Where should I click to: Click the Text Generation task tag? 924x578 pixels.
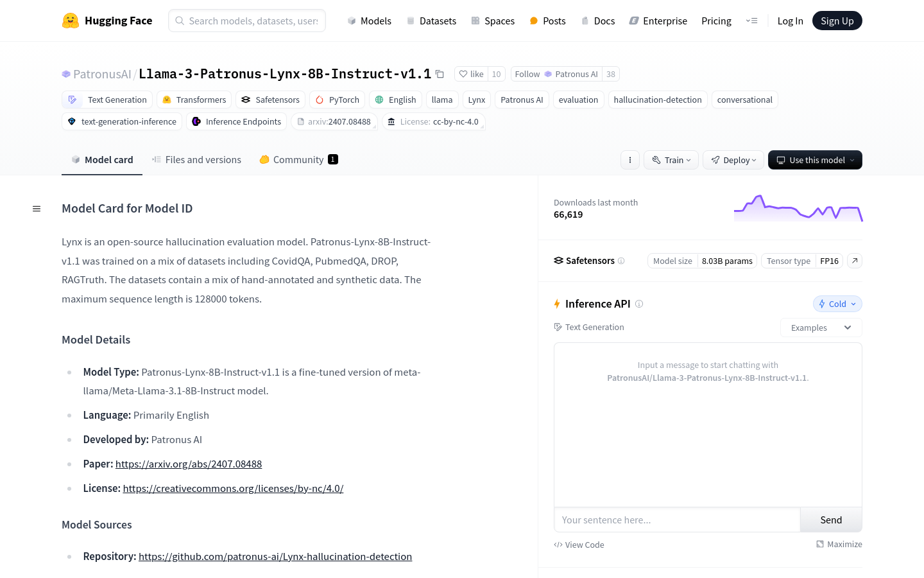108,100
